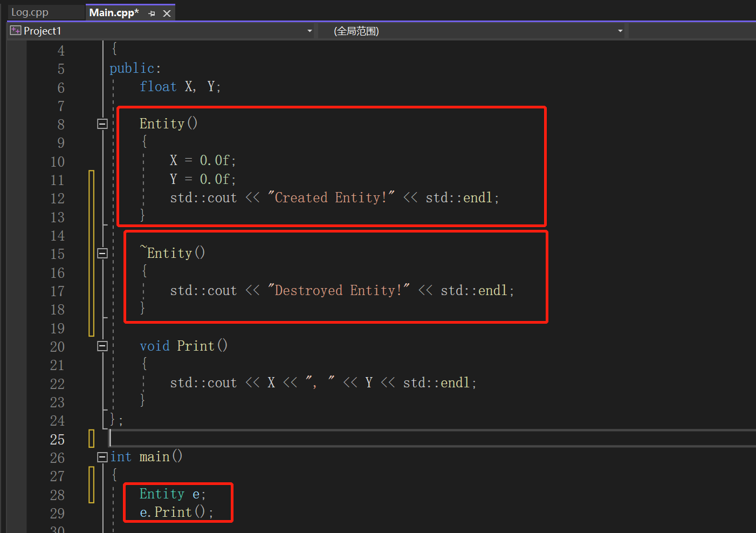
Task: Click the 'int' keyword before main
Action: click(121, 457)
